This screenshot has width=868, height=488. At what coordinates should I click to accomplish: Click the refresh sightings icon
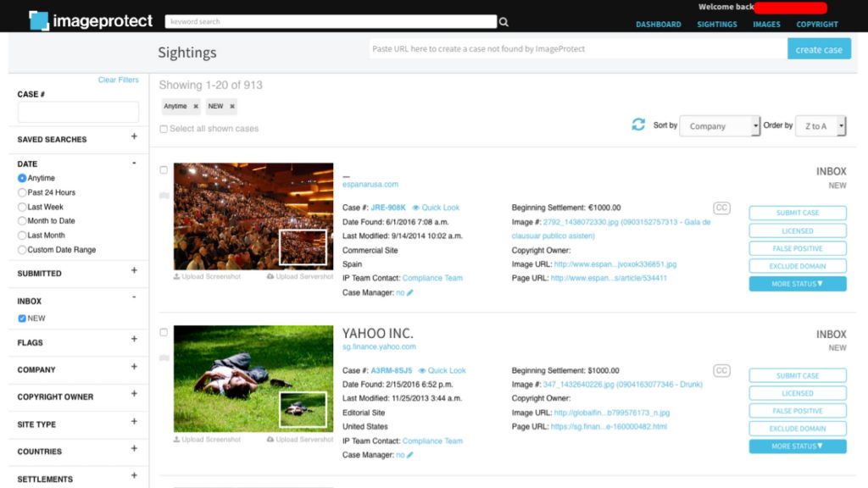point(638,125)
